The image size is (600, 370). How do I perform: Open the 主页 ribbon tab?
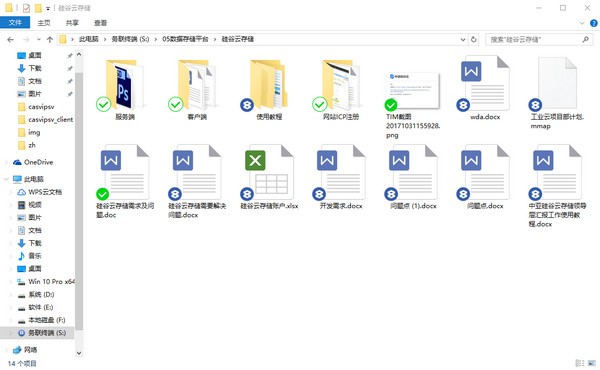tap(44, 23)
